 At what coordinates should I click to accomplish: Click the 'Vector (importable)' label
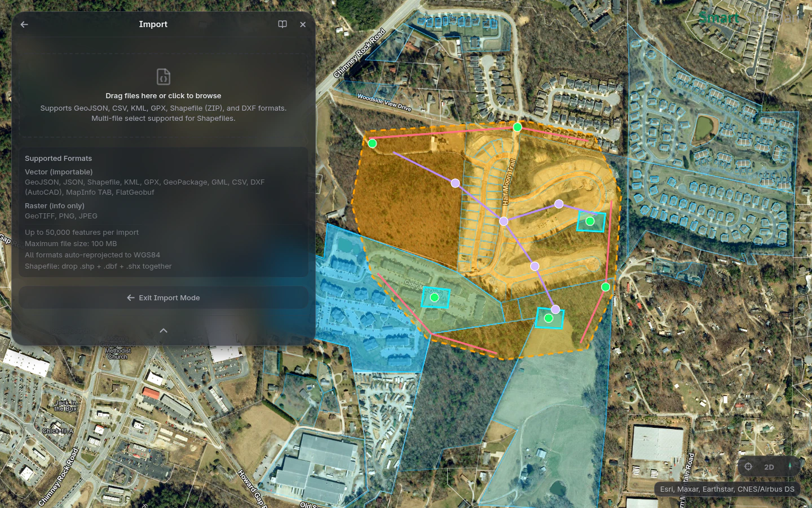coord(59,172)
